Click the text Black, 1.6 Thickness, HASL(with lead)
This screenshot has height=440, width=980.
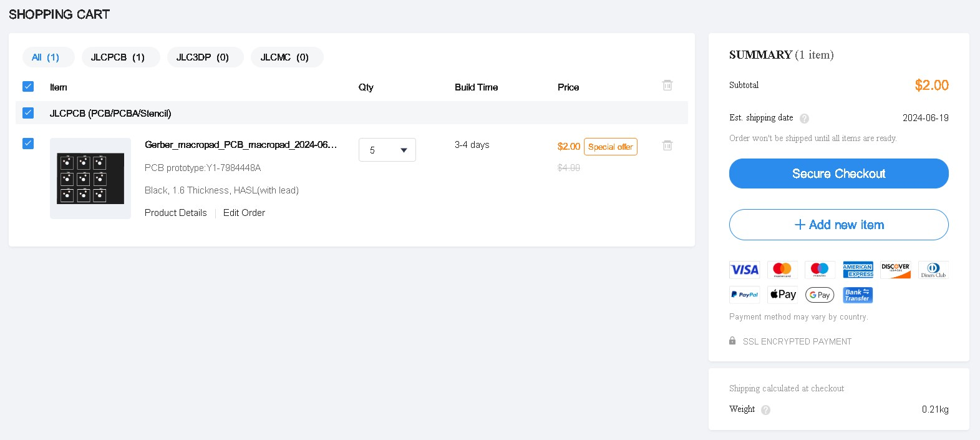221,190
